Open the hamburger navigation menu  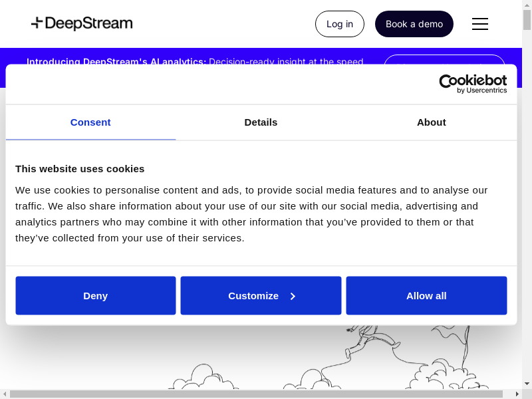(x=479, y=24)
